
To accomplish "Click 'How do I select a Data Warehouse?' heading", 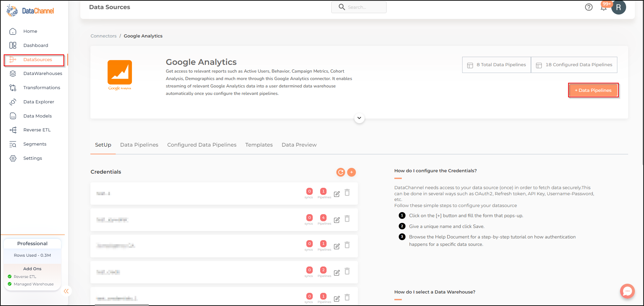I will 435,292.
